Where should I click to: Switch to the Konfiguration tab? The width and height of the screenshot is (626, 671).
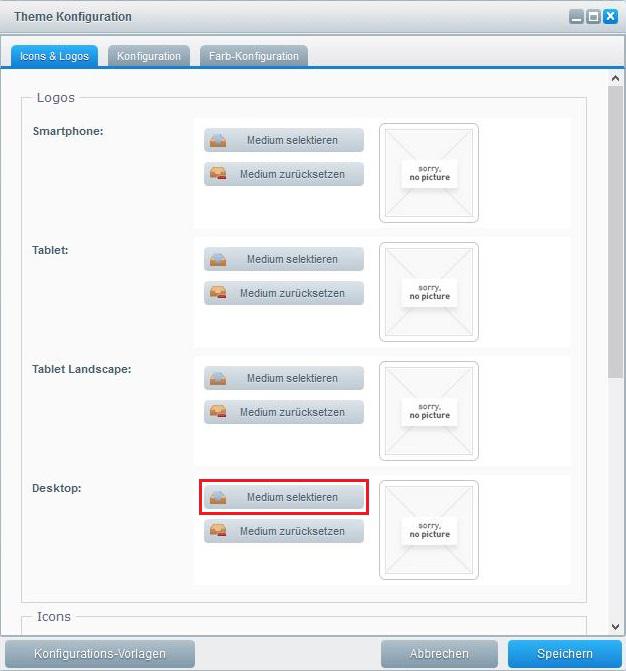pos(148,56)
